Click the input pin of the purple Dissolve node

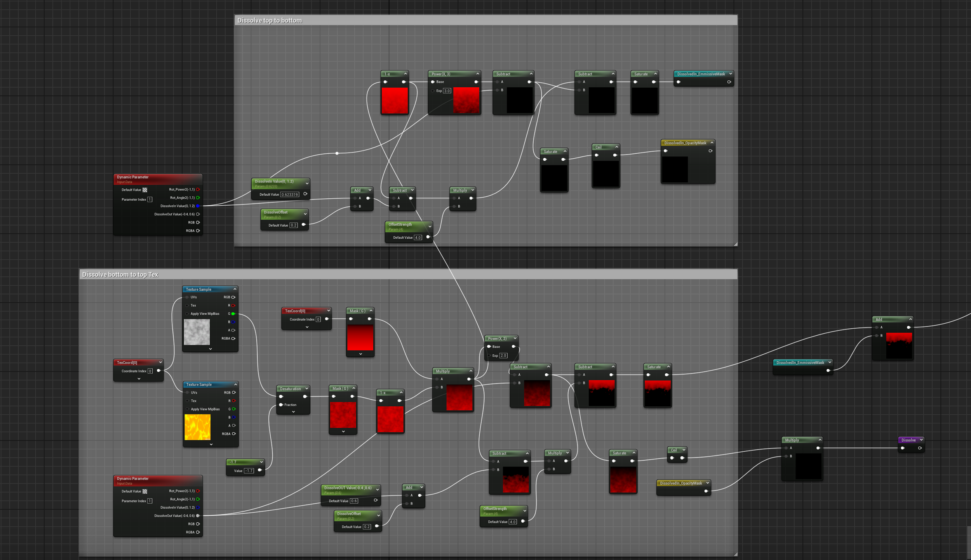pos(903,448)
